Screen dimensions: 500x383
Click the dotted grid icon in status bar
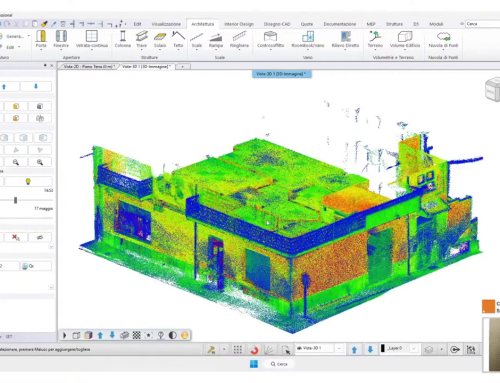pyautogui.click(x=238, y=349)
